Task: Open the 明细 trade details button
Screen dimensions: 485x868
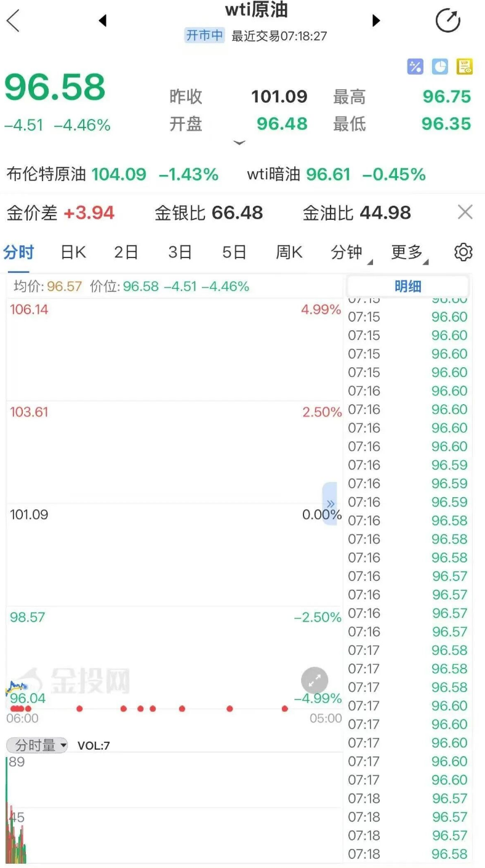Action: pos(407,286)
